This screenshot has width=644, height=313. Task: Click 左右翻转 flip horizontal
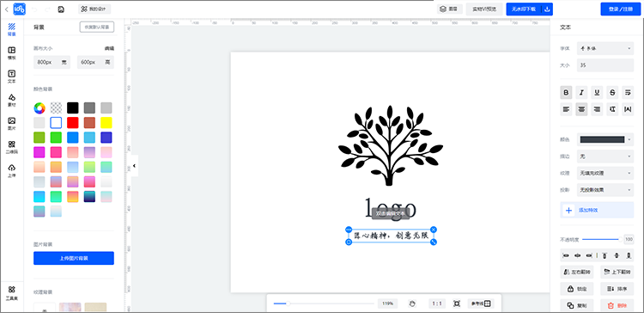point(577,272)
